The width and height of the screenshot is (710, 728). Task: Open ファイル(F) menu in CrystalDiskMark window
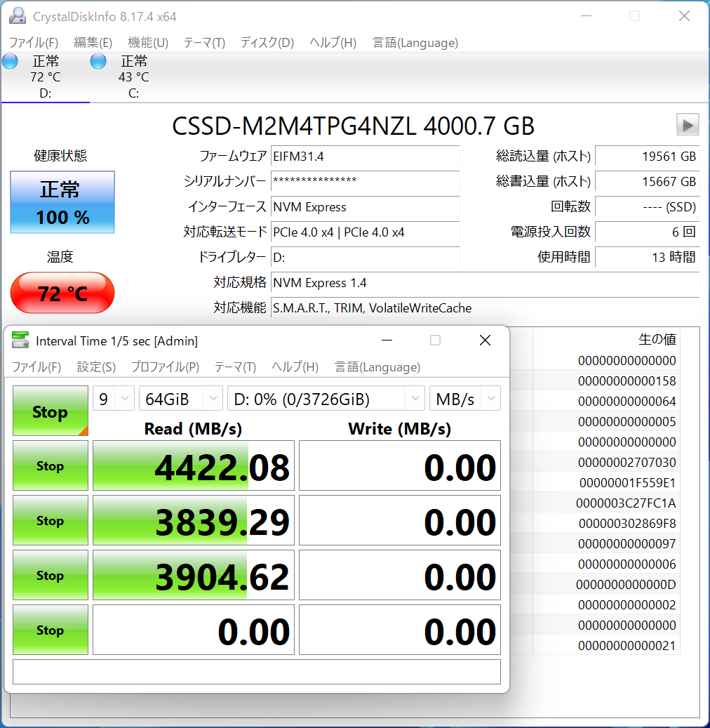[x=36, y=366]
